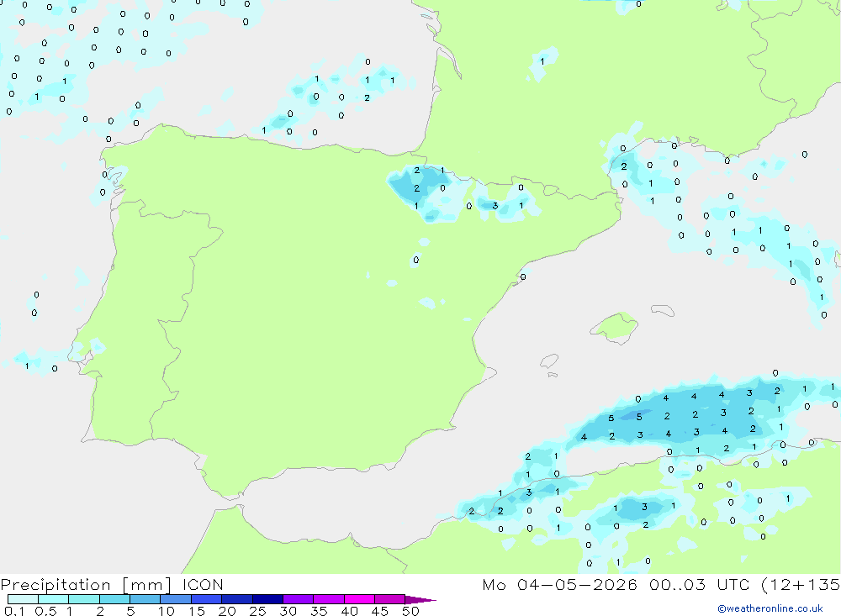Choose the dark blue swatch between 20 and 25
Viewport: 841px width, 616px height.
237,599
